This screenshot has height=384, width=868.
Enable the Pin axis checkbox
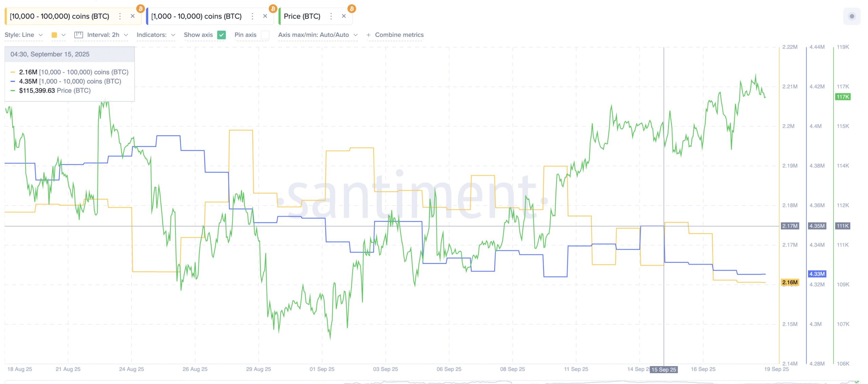pyautogui.click(x=264, y=35)
